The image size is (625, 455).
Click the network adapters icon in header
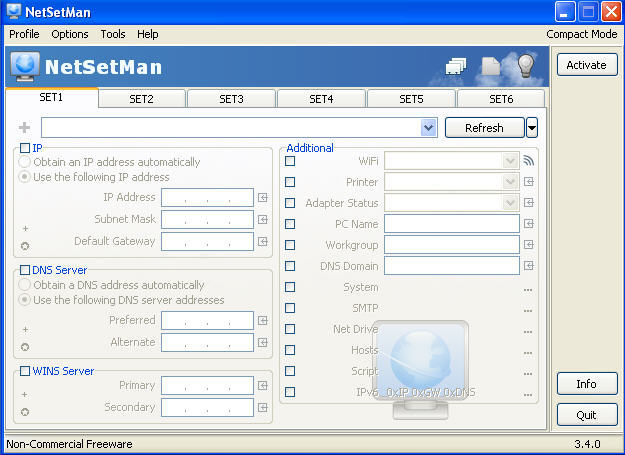pos(456,66)
